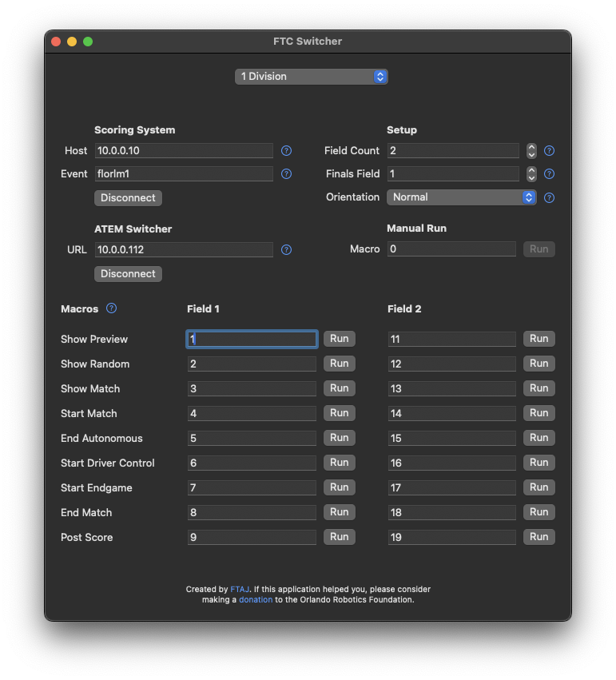Focus End Match Field 1 macro field
The height and width of the screenshot is (680, 616).
point(252,512)
